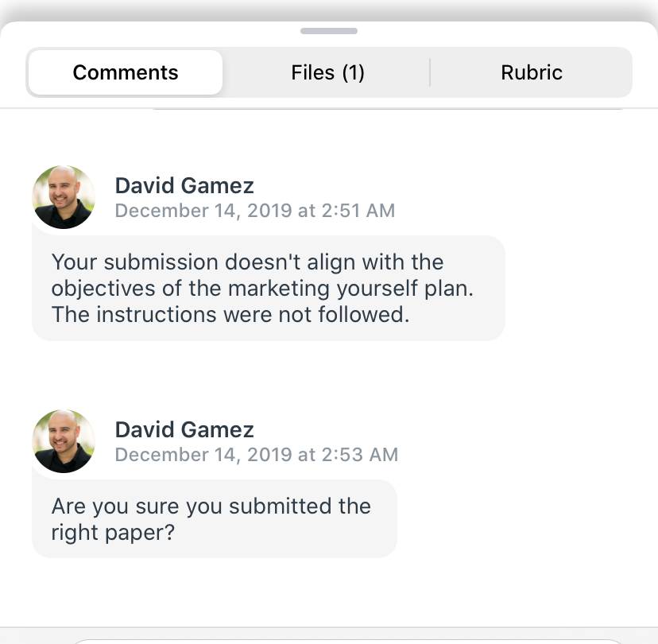Tap David Gamez's avatar on the 2:53 AM comment
658x644 pixels.
click(x=64, y=441)
